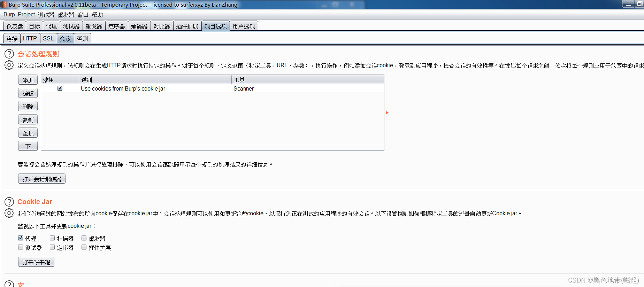This screenshot has width=644, height=287.
Task: Sort by the 详细 column header
Action: tap(155, 80)
